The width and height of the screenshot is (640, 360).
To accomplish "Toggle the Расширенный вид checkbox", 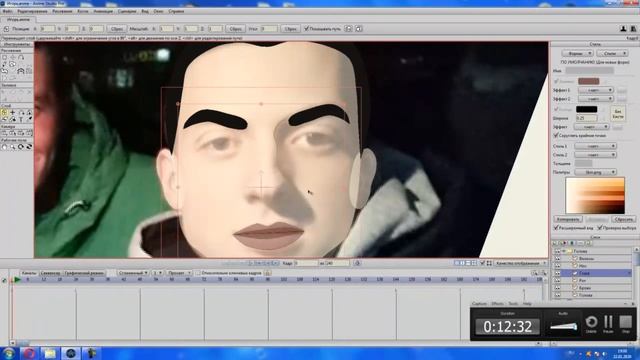I will coord(556,228).
